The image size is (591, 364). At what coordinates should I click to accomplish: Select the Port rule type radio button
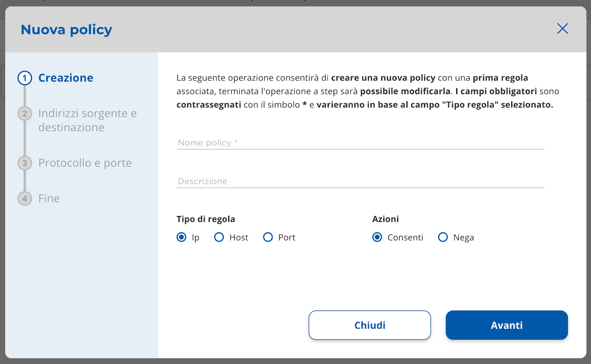point(268,237)
